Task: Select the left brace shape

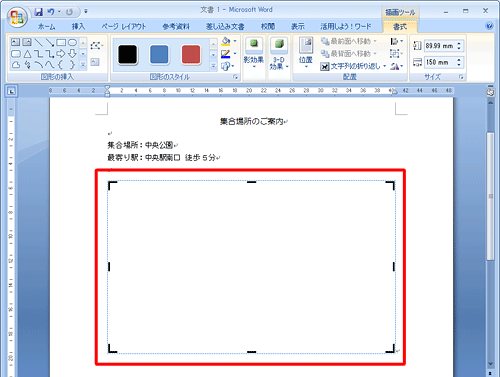Action: coord(60,65)
